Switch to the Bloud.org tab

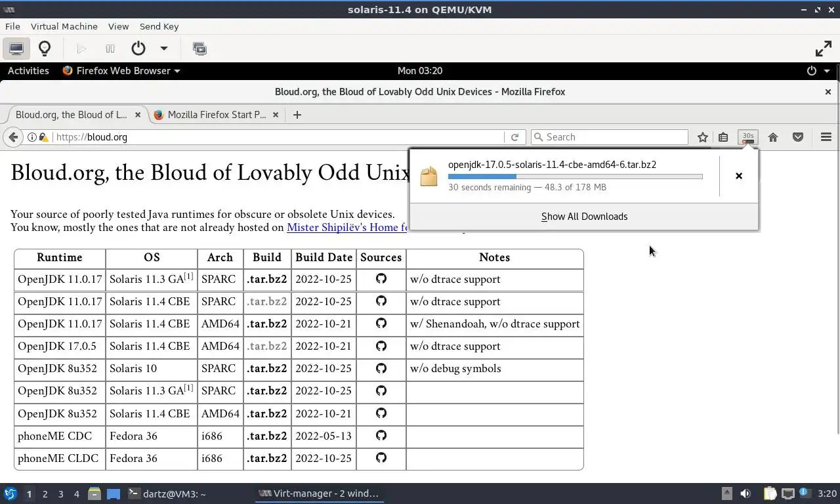click(71, 114)
